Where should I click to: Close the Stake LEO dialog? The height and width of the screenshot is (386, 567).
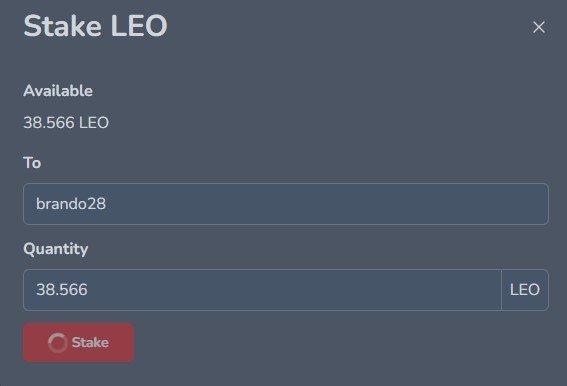pyautogui.click(x=539, y=27)
